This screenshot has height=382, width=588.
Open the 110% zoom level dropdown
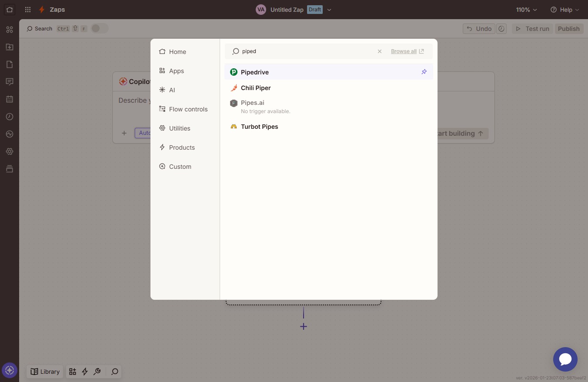pyautogui.click(x=526, y=10)
